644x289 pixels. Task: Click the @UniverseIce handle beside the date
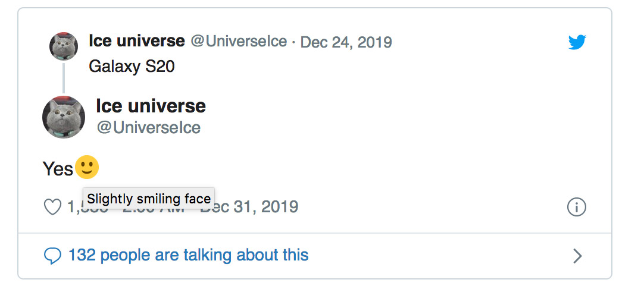(x=239, y=42)
